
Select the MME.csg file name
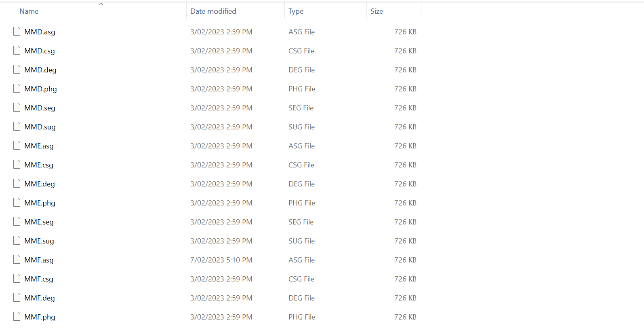[x=39, y=165]
